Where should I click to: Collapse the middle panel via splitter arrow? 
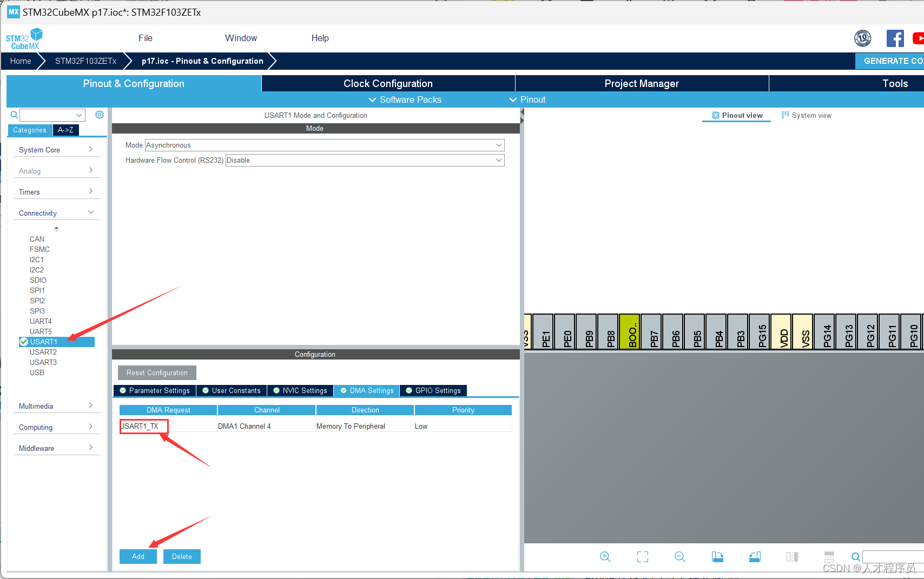(522, 112)
